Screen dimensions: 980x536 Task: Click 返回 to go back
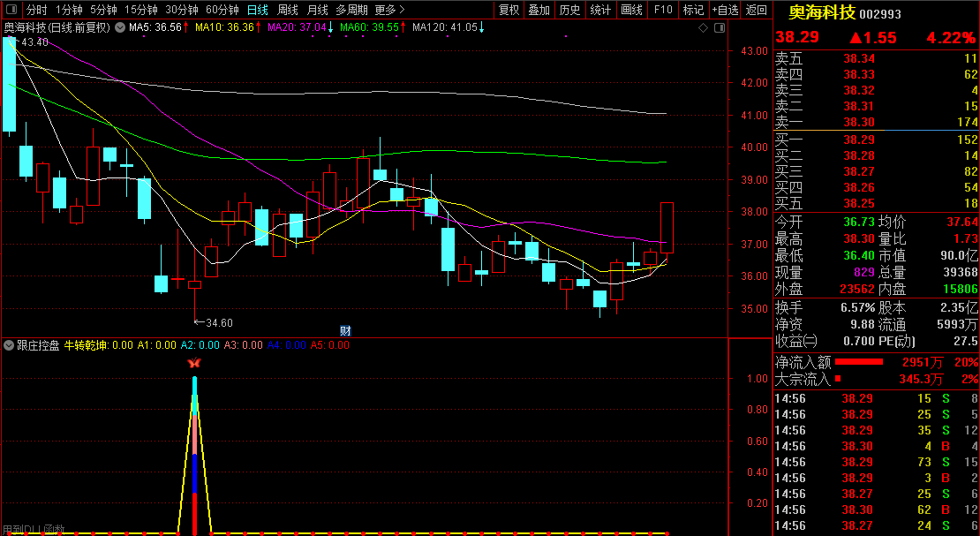point(756,10)
